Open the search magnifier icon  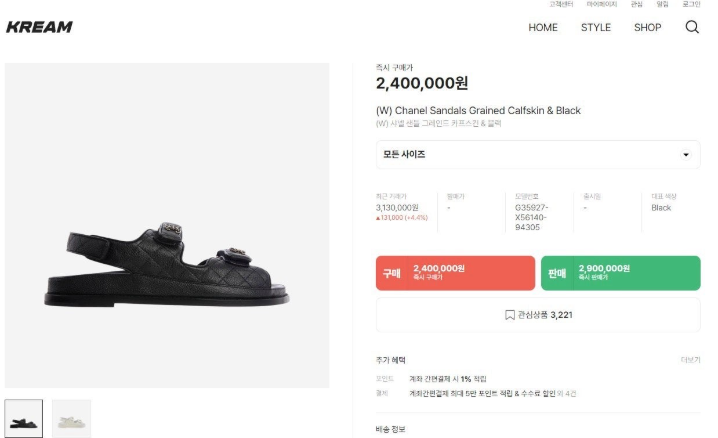pos(692,27)
